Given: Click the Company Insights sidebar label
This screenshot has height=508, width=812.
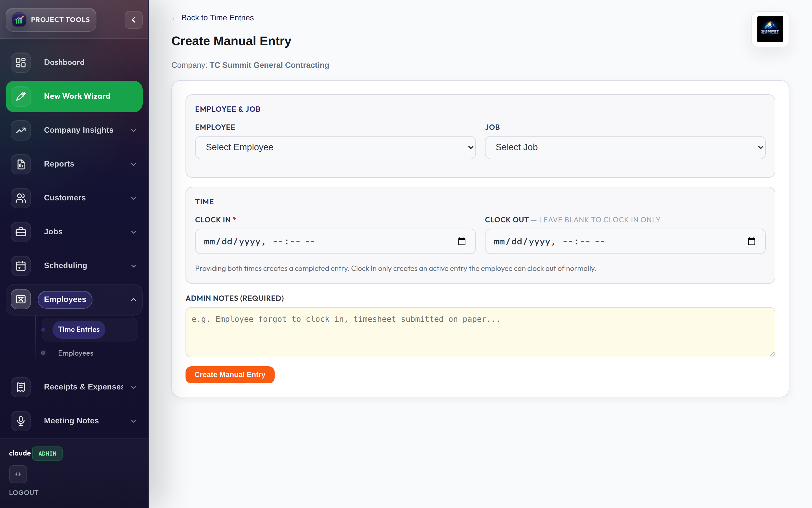Looking at the screenshot, I should 78,130.
